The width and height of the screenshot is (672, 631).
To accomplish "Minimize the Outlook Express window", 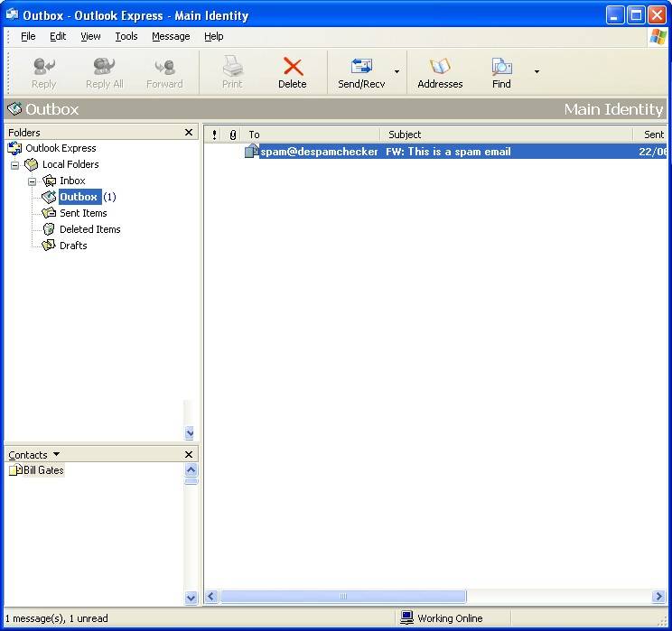I will pyautogui.click(x=615, y=16).
